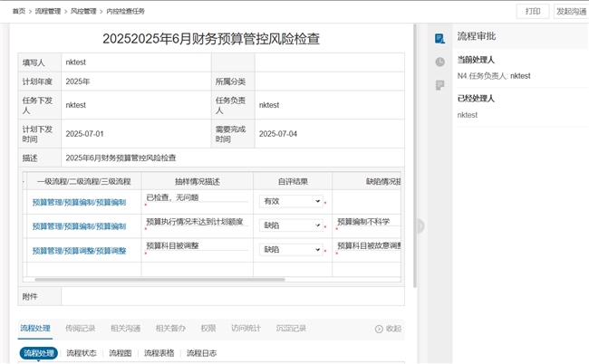Open the 自评结果 dropdown showing 有效
Viewport: 589px width, 364px height.
290,201
